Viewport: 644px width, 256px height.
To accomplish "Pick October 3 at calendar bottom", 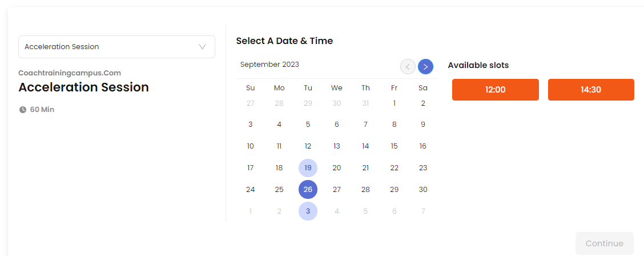I will pos(308,211).
